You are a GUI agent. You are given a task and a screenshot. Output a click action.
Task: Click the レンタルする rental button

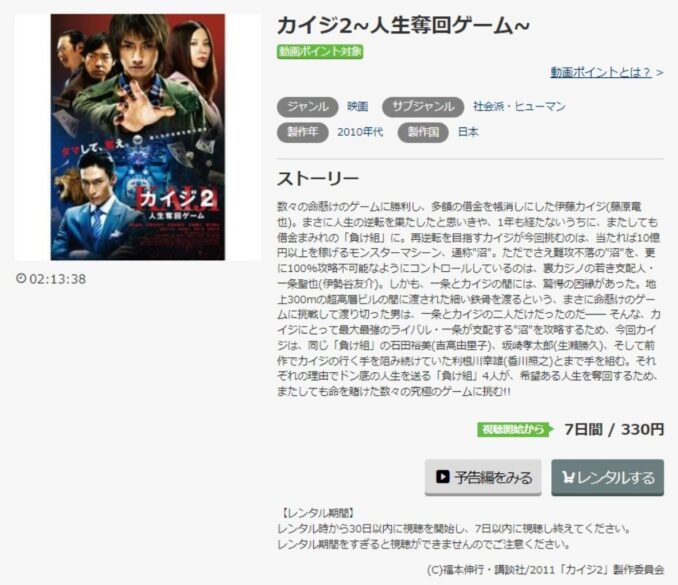coord(608,477)
